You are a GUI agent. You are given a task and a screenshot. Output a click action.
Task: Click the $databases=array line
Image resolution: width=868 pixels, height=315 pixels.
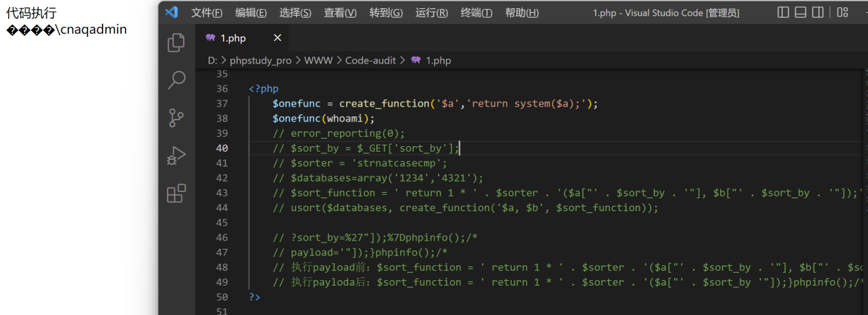378,178
